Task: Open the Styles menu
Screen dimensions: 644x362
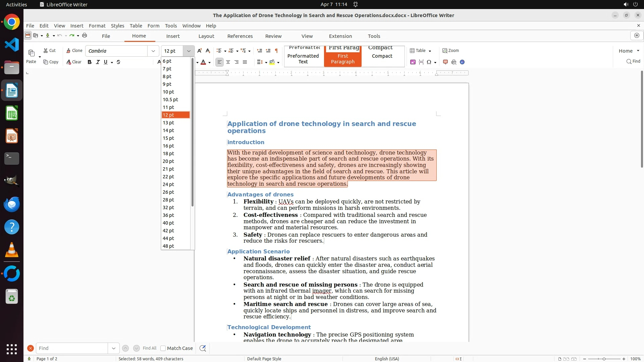Action: [117, 26]
